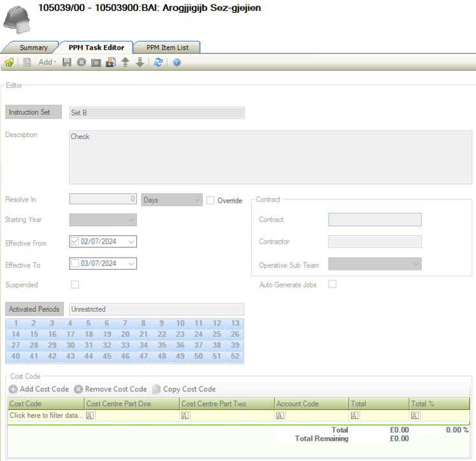The image size is (476, 461).
Task: Click the cancel X icon in toolbar
Action: click(x=82, y=62)
